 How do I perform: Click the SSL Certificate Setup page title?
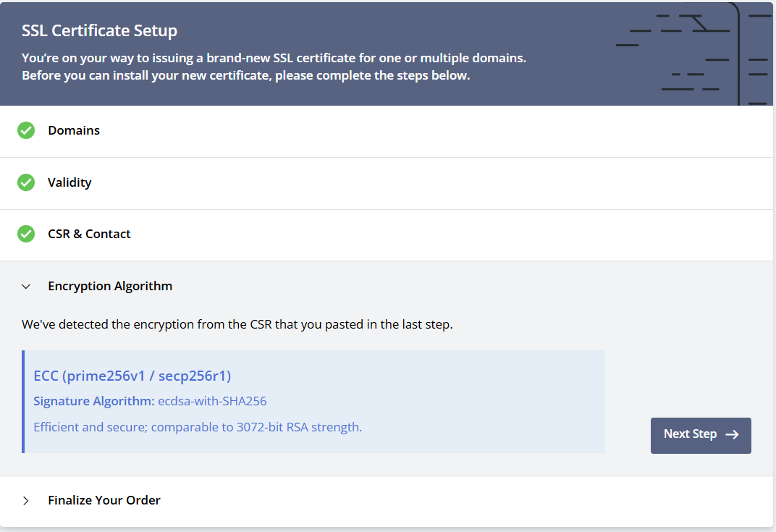(99, 30)
